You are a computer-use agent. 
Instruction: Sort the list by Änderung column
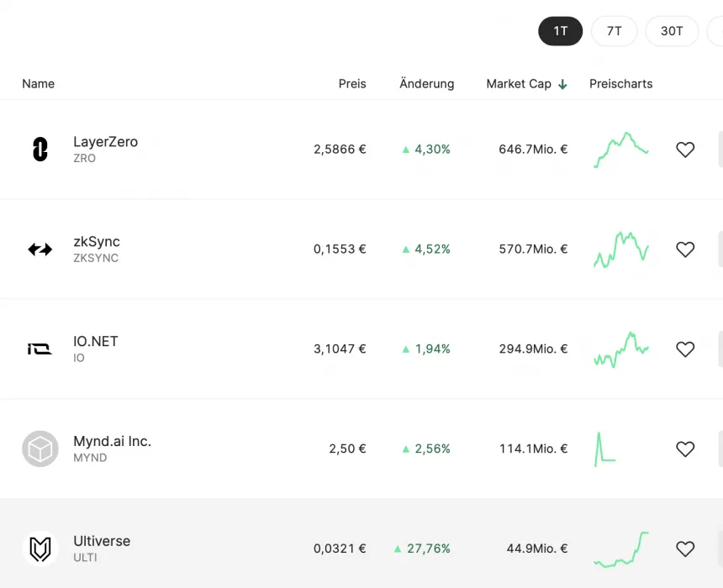click(x=426, y=84)
